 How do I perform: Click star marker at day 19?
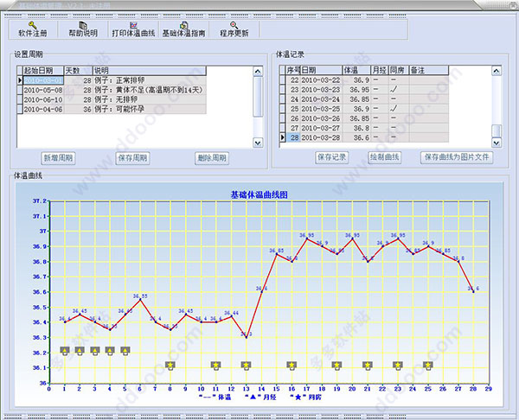[336, 366]
